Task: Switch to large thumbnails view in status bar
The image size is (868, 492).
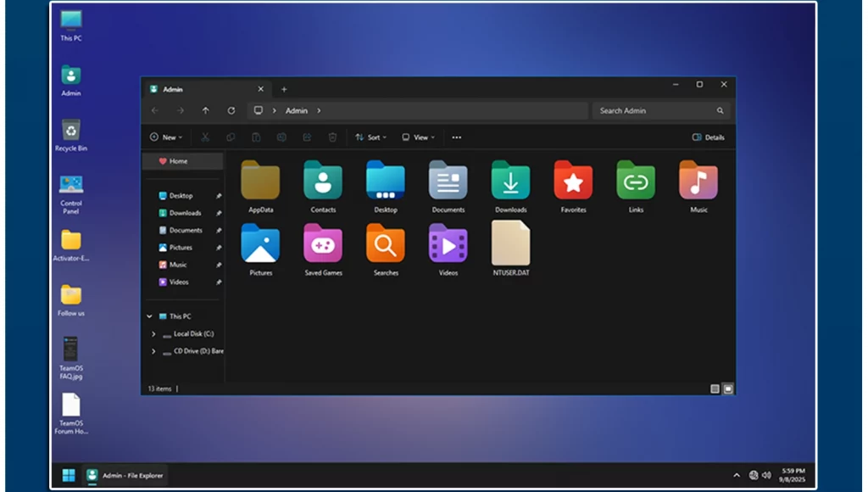Action: (x=727, y=389)
